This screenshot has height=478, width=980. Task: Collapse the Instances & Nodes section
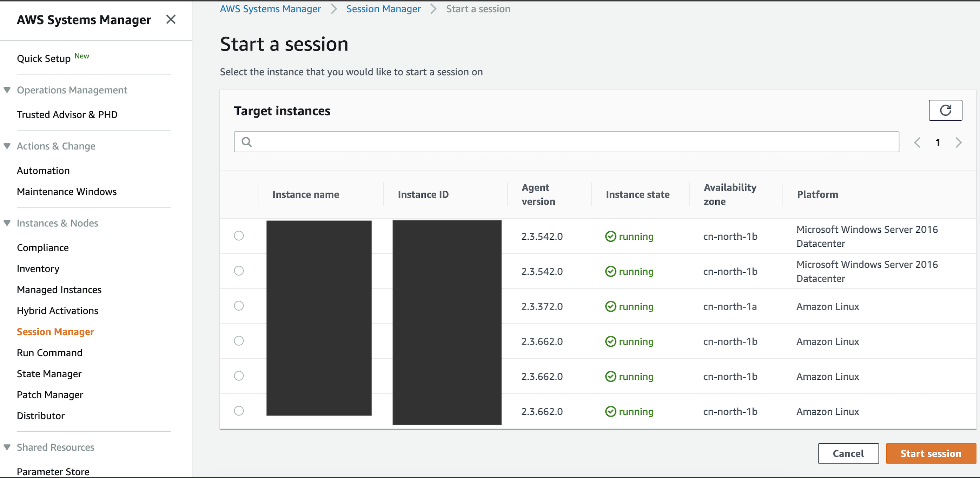click(7, 223)
